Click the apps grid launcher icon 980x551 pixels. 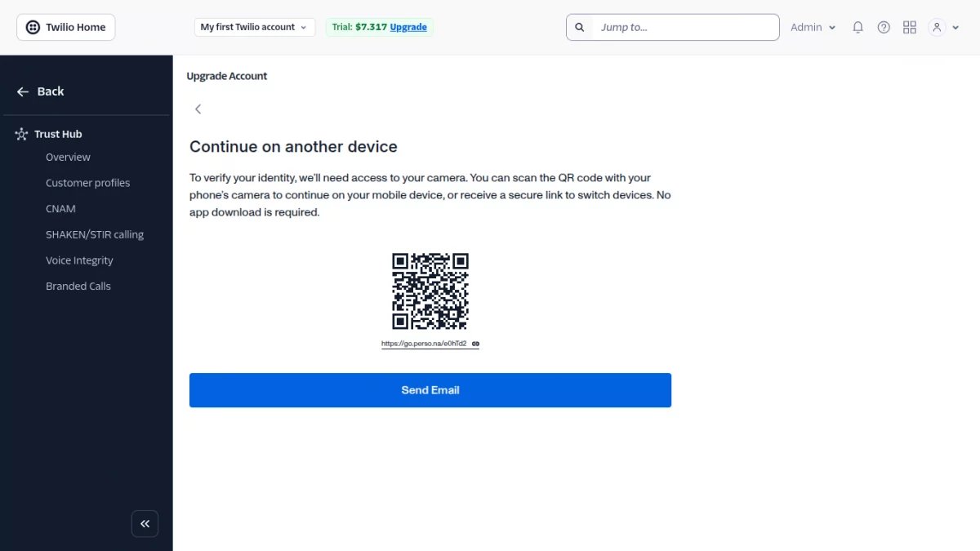tap(909, 27)
